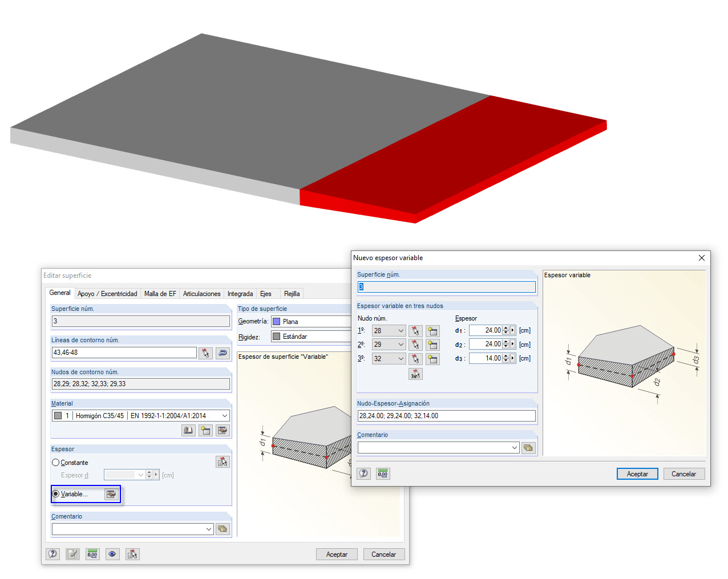Switch to the General tab

tap(60, 293)
